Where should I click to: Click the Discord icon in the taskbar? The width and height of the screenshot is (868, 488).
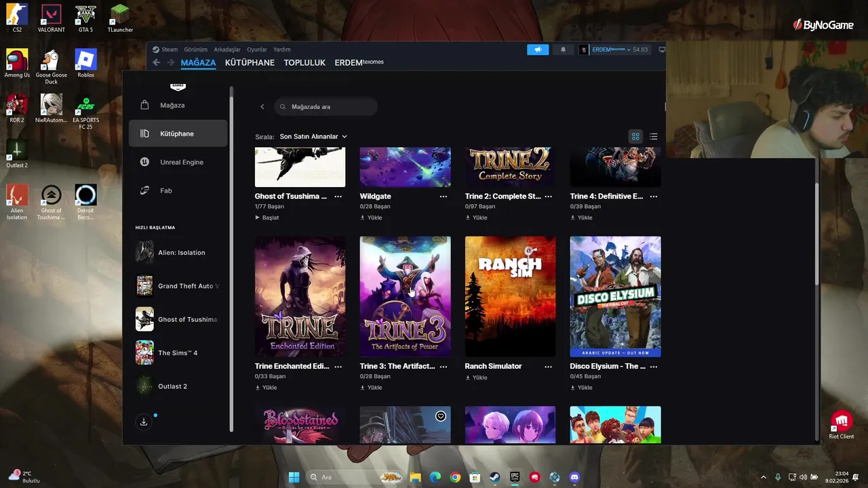point(574,477)
